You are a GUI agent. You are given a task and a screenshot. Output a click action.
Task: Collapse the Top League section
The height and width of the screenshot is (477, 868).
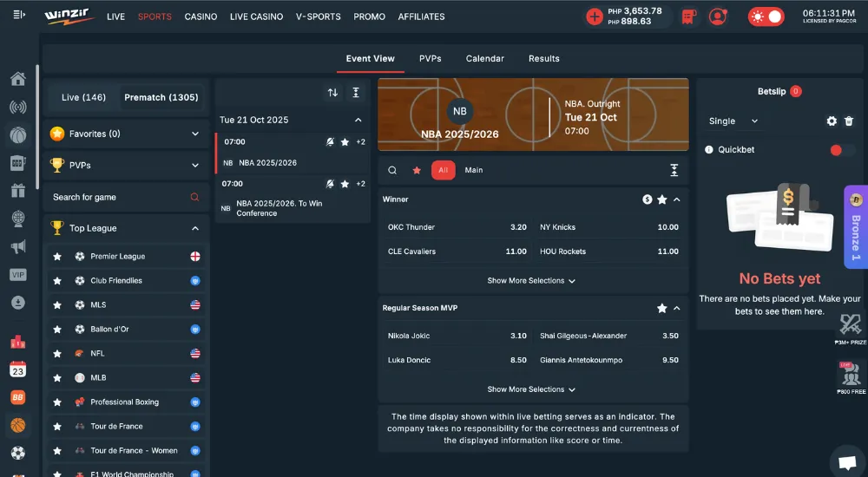(125, 228)
